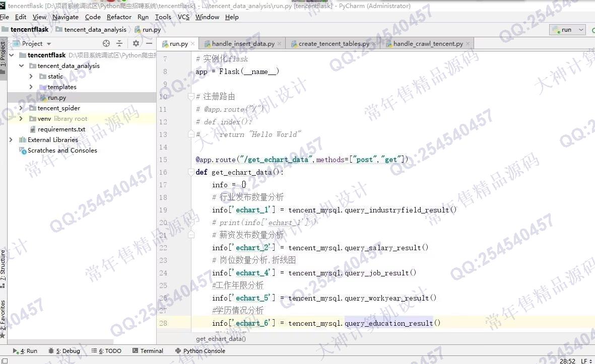Open the 5: Debug tool window
This screenshot has width=595, height=364.
click(x=64, y=351)
